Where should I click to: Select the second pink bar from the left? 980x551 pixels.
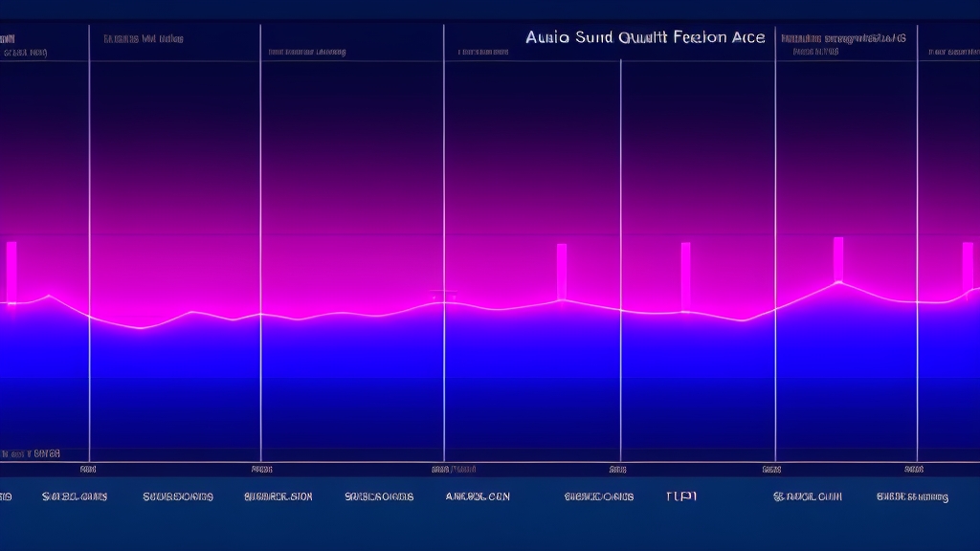pos(562,271)
